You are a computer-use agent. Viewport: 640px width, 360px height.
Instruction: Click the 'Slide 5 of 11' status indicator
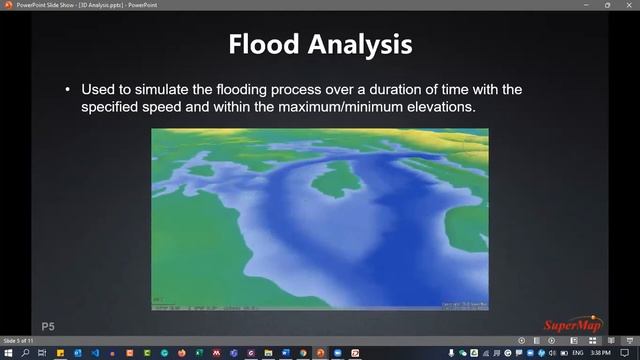(18, 340)
